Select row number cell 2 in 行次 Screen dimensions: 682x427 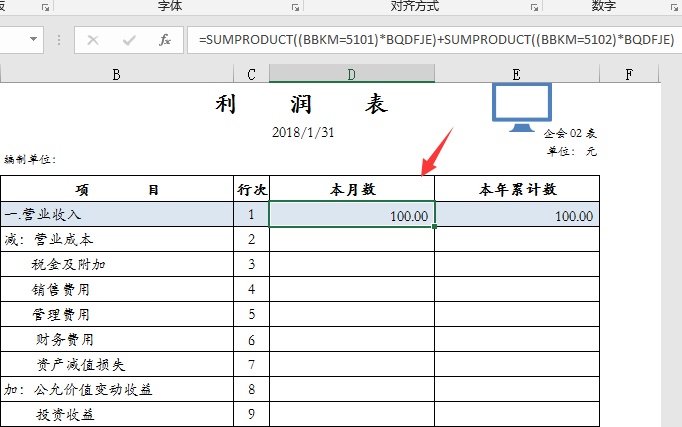coord(251,239)
